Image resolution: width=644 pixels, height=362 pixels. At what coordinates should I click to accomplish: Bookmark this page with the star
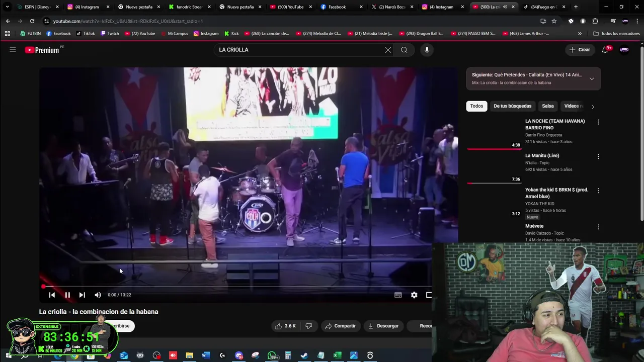pos(554,21)
